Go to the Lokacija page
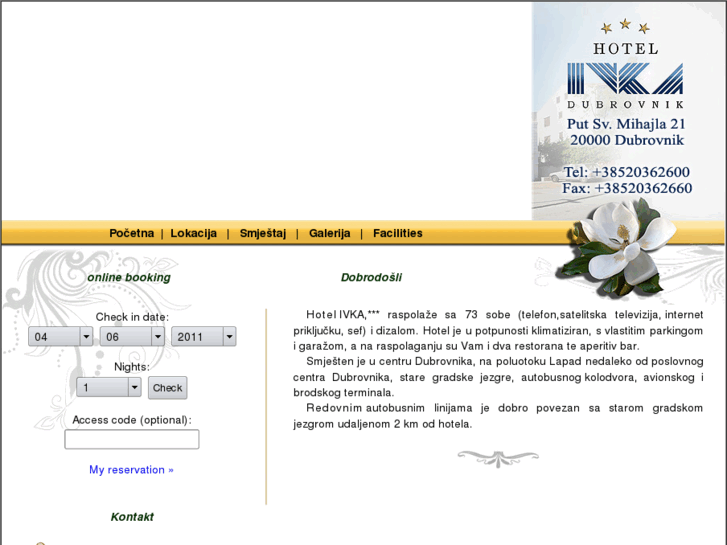This screenshot has width=727, height=545. [x=193, y=233]
